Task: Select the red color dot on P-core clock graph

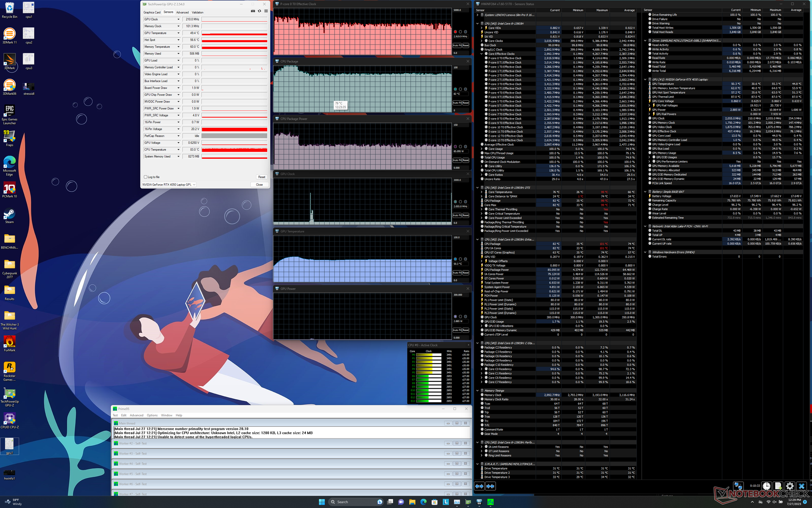Action: (x=455, y=32)
